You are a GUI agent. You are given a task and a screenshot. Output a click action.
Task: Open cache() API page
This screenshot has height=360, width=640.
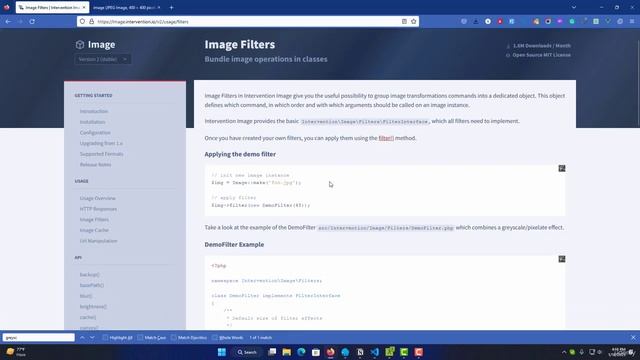pyautogui.click(x=88, y=317)
